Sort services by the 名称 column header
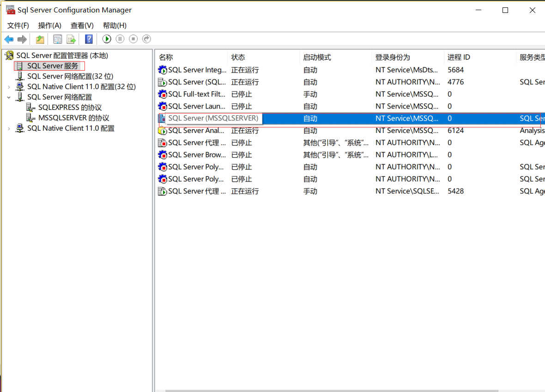The height and width of the screenshot is (392, 545). [x=191, y=57]
